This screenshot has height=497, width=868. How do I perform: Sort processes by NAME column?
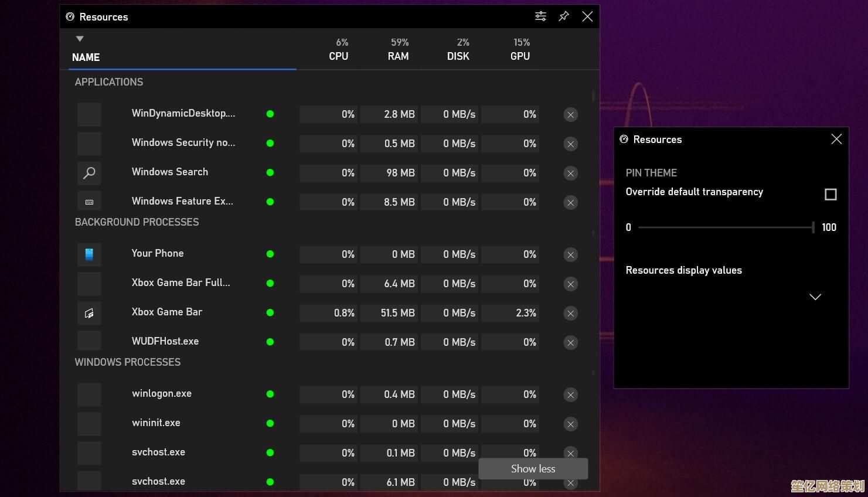coord(86,57)
